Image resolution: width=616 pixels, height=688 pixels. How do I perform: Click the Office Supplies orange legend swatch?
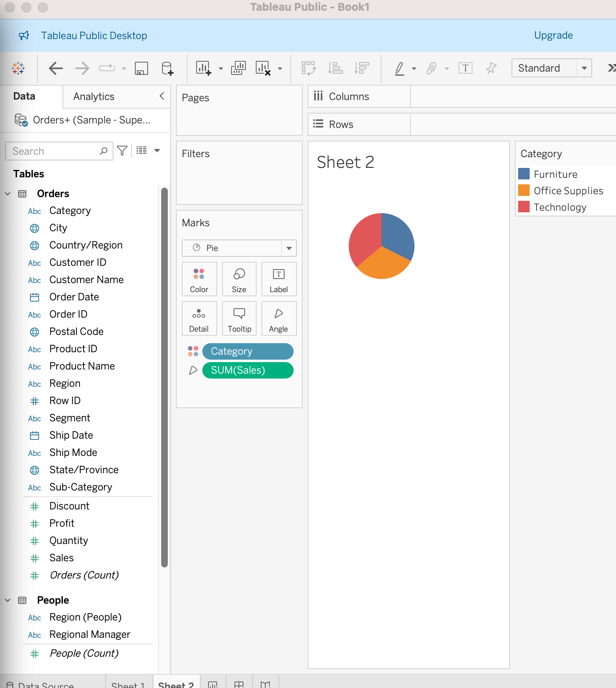pos(524,190)
